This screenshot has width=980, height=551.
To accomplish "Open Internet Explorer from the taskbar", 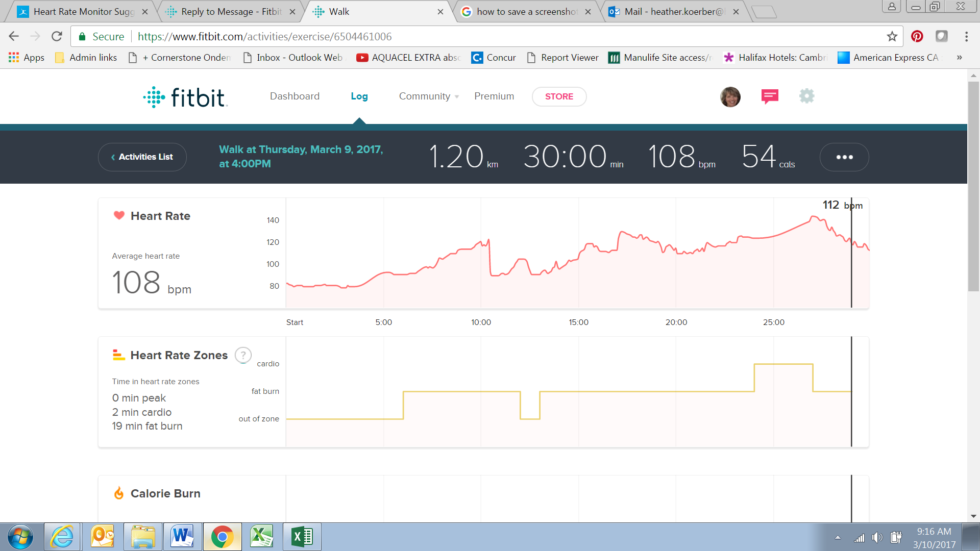I will 62,537.
